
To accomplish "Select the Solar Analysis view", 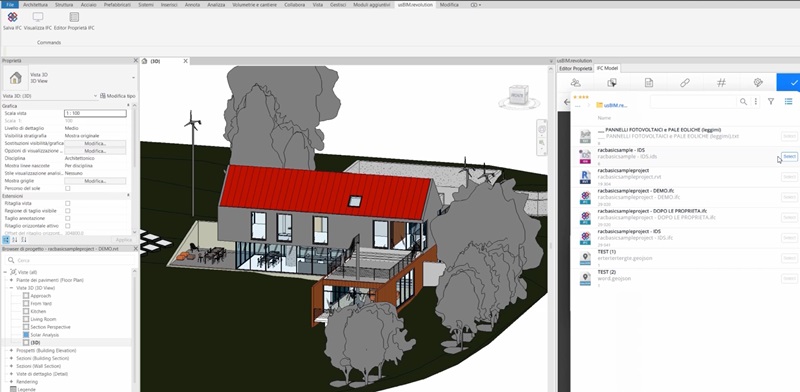I will (x=45, y=335).
